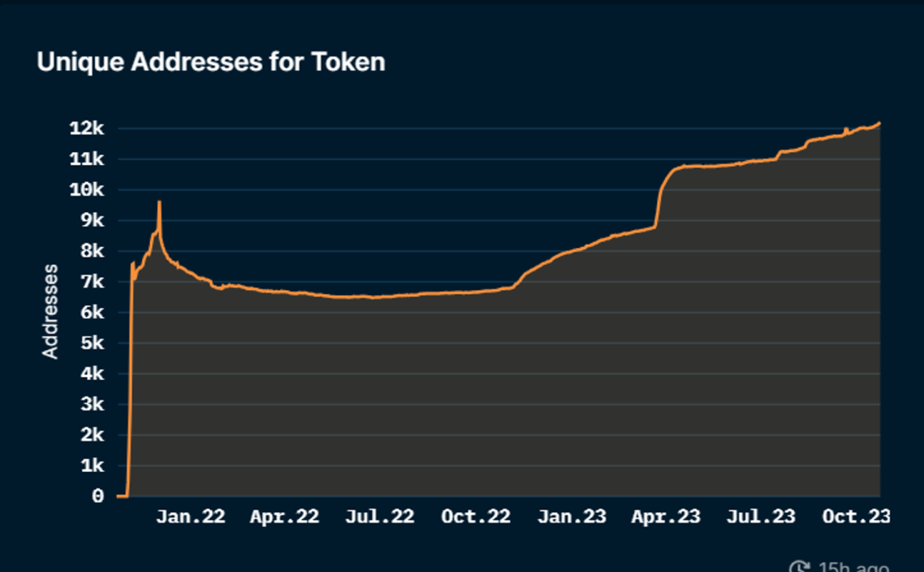Click the 0 y-axis tick label
This screenshot has height=572, width=924.
coord(98,497)
